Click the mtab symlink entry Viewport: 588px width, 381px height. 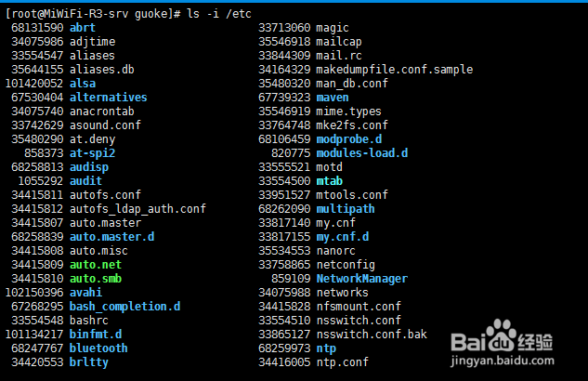point(331,181)
